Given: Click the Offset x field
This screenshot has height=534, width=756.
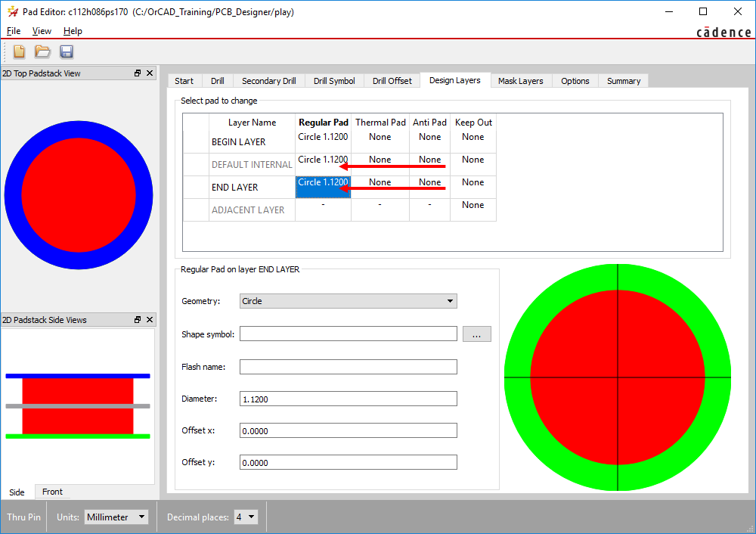Looking at the screenshot, I should click(x=348, y=431).
